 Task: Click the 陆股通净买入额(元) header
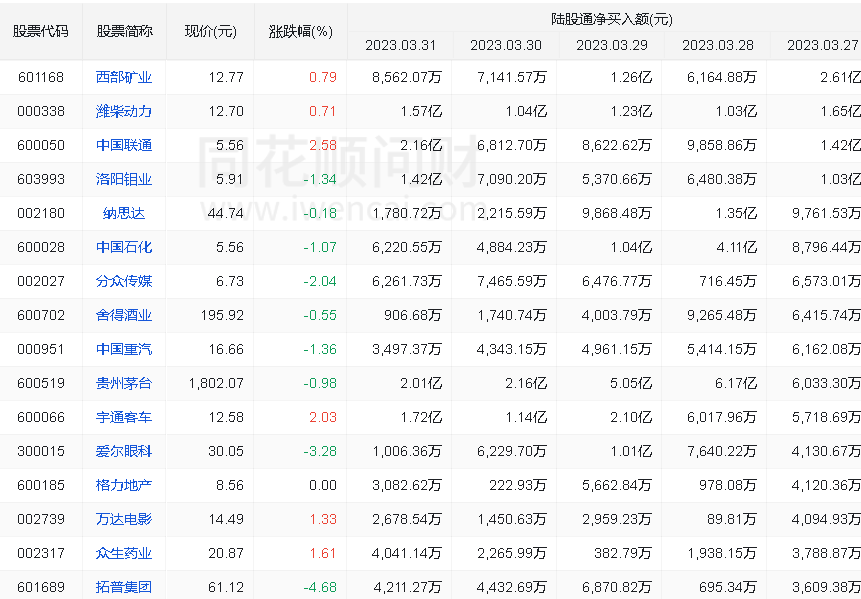612,19
